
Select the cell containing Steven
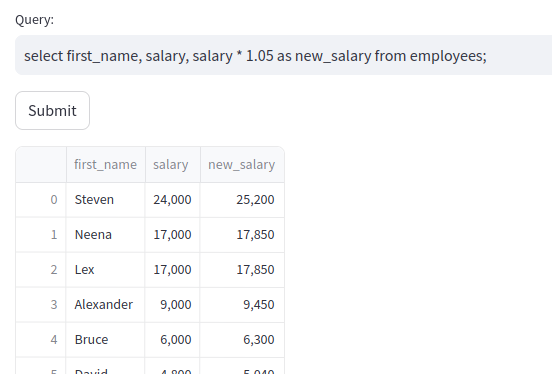pos(106,200)
